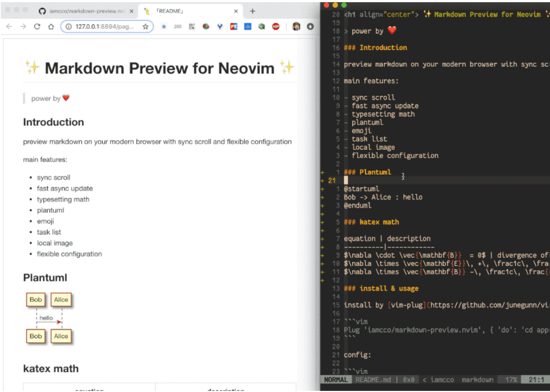Click the top Bob box in diagram
The image size is (550, 392).
click(x=36, y=300)
